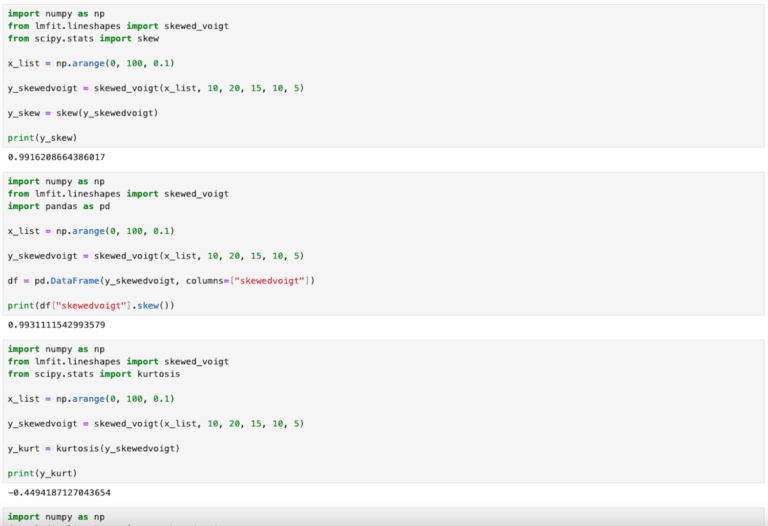This screenshot has height=526, width=768.
Task: Click the import pandas as pd line
Action: click(59, 206)
